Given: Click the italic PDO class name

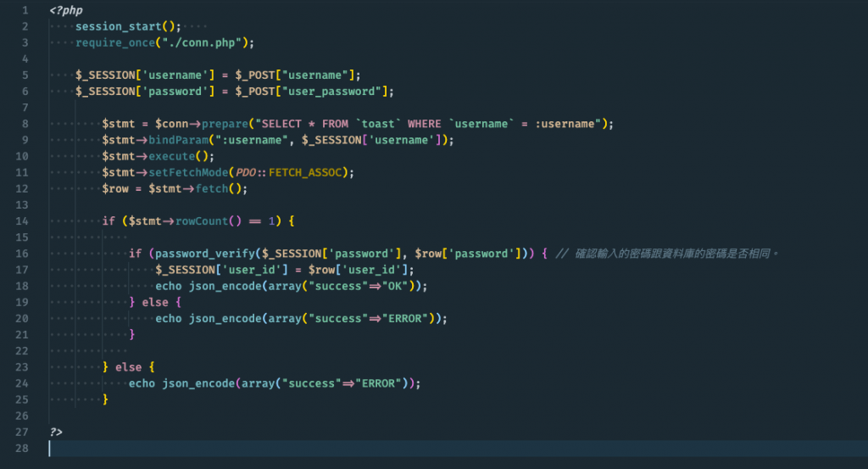Looking at the screenshot, I should [246, 173].
